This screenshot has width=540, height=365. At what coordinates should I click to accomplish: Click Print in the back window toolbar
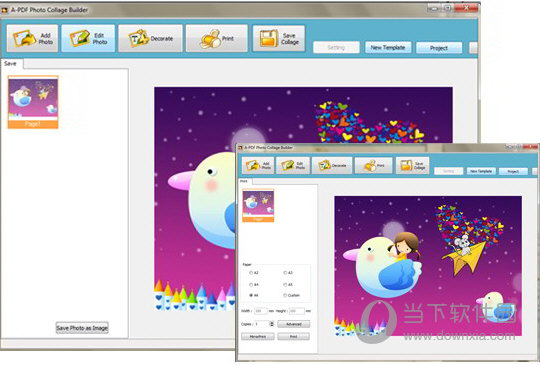217,38
